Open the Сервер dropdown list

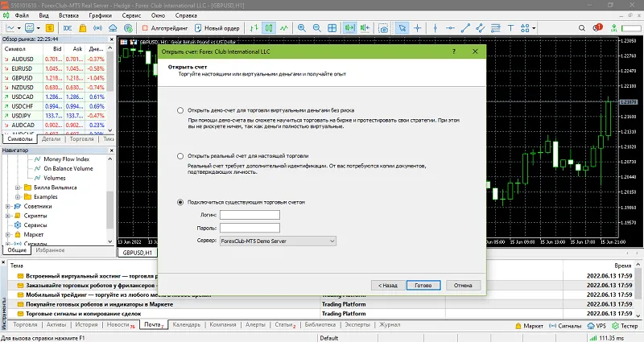pyautogui.click(x=278, y=241)
